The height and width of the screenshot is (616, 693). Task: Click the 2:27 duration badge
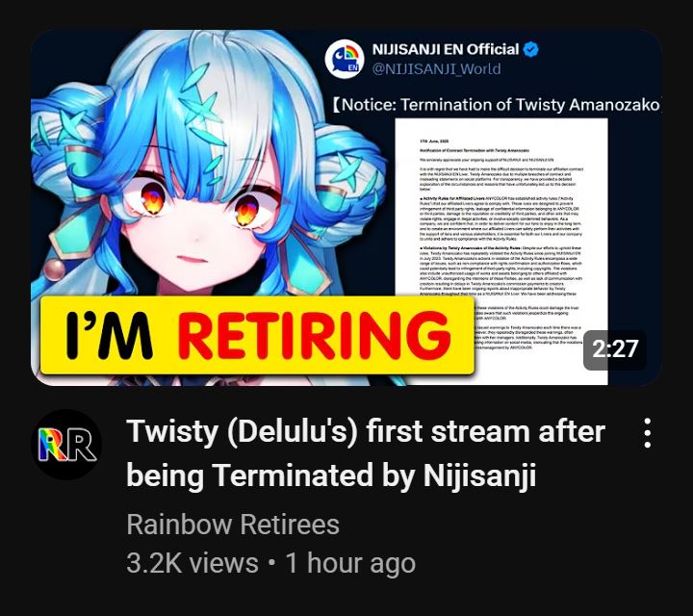pos(615,349)
